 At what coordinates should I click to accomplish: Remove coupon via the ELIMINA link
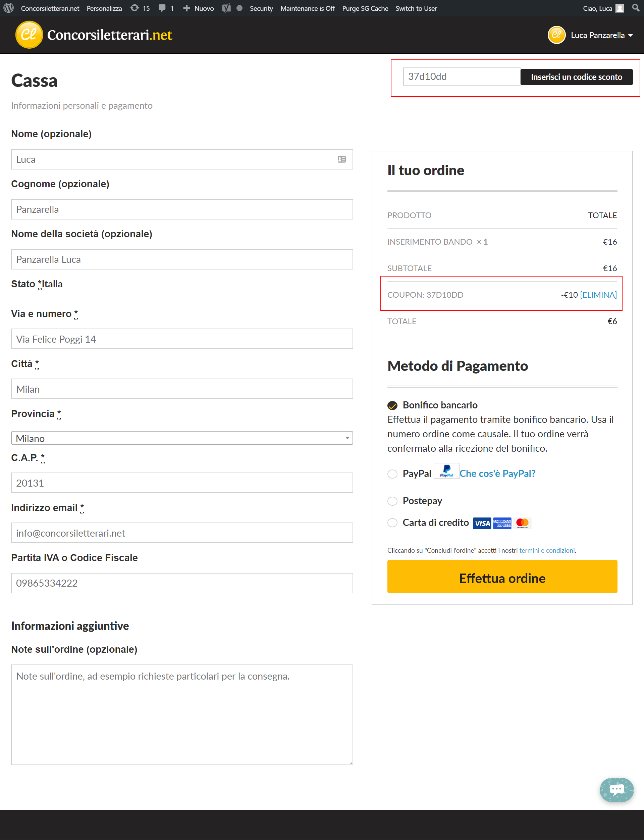(x=598, y=295)
